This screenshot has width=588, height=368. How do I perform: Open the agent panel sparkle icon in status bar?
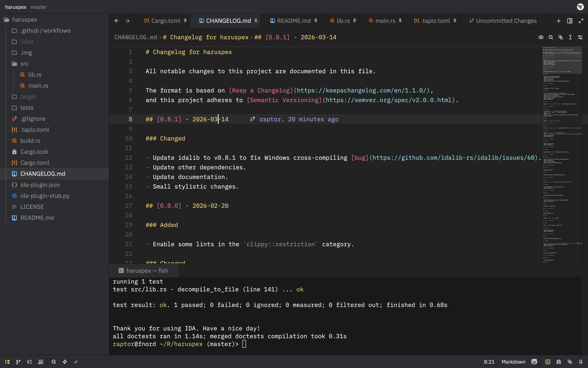[x=570, y=362]
